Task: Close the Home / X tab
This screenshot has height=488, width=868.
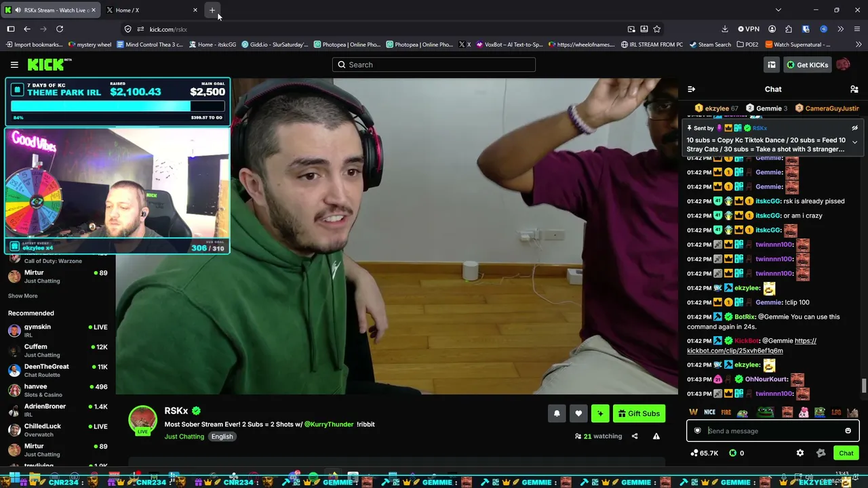Action: coord(195,10)
